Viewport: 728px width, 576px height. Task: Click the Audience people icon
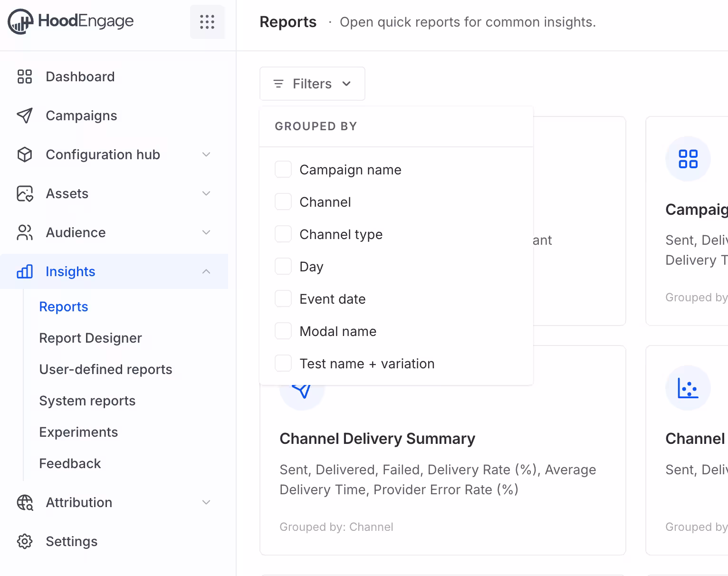click(25, 232)
